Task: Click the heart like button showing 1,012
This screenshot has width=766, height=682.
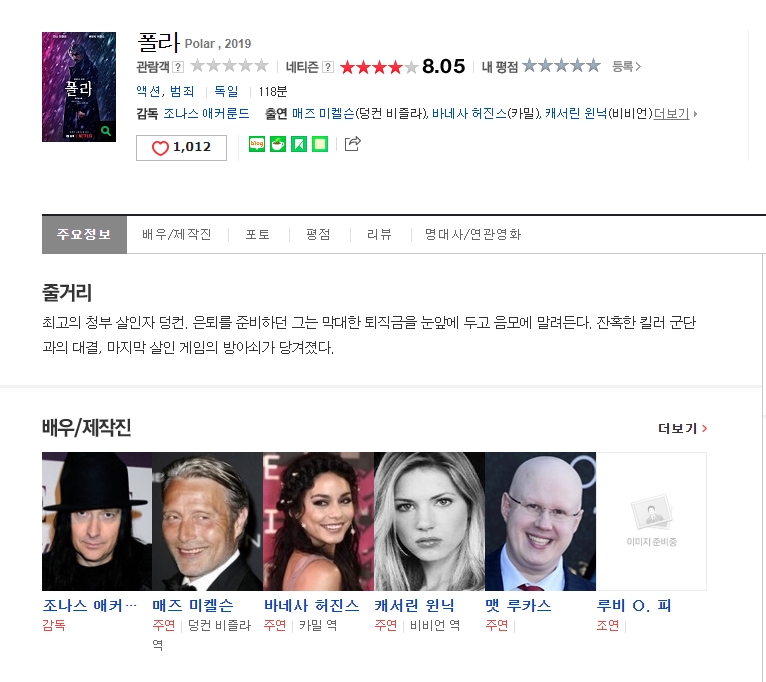Action: [181, 147]
